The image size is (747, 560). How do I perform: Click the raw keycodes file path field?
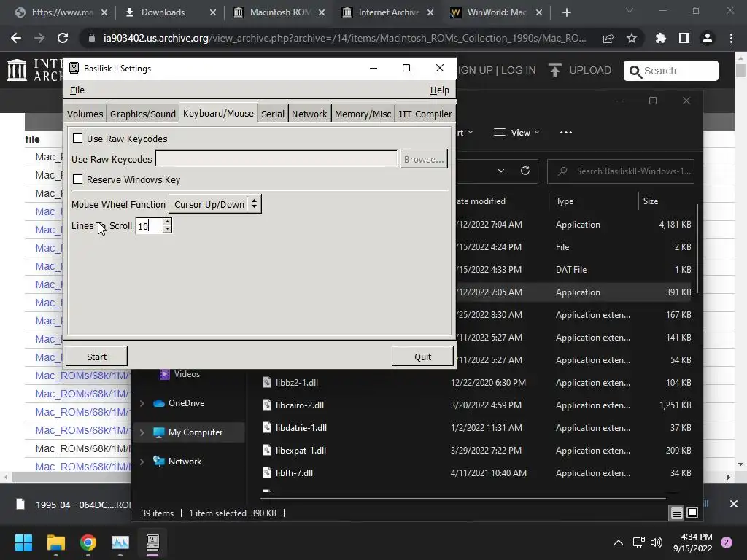276,159
